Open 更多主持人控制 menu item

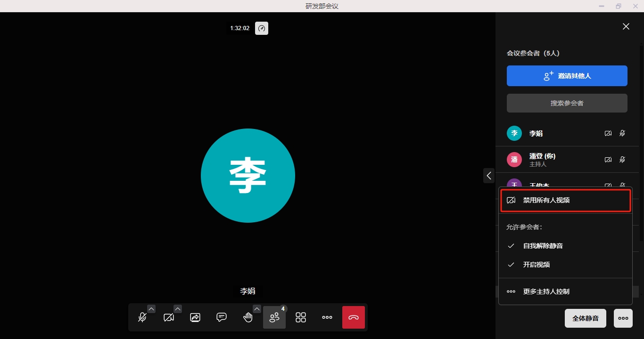pos(546,291)
